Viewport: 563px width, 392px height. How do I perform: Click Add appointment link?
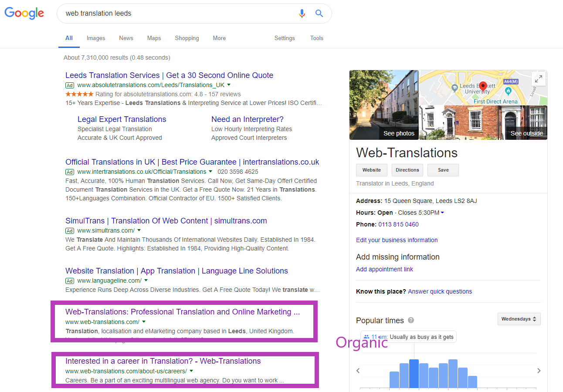pos(384,269)
